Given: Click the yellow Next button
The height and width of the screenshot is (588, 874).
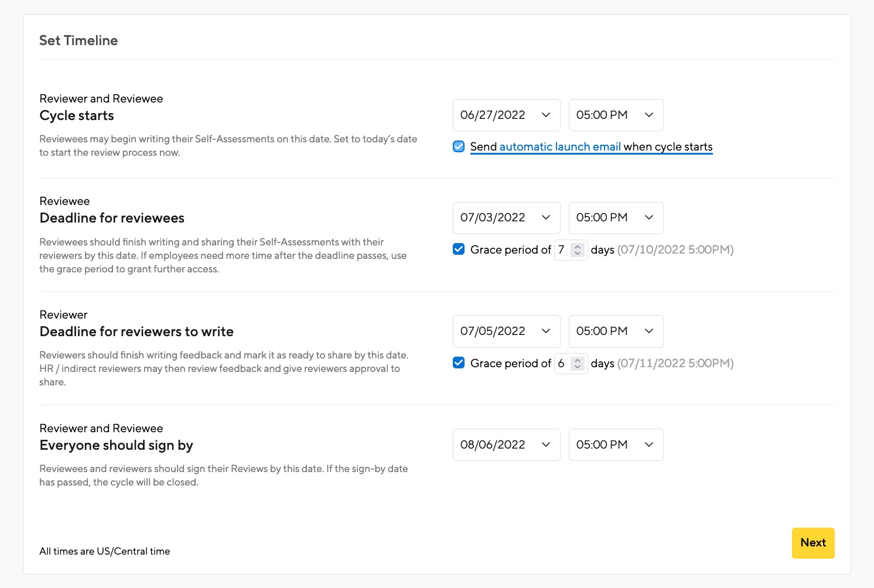Looking at the screenshot, I should 812,543.
